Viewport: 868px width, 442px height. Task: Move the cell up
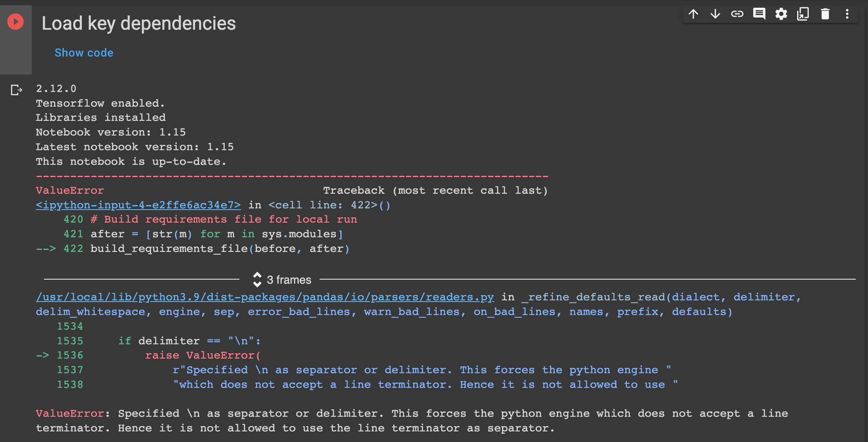pyautogui.click(x=693, y=13)
